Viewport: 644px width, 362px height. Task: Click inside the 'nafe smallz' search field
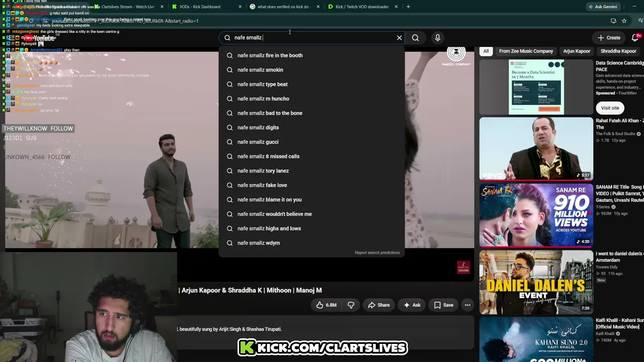[x=312, y=38]
